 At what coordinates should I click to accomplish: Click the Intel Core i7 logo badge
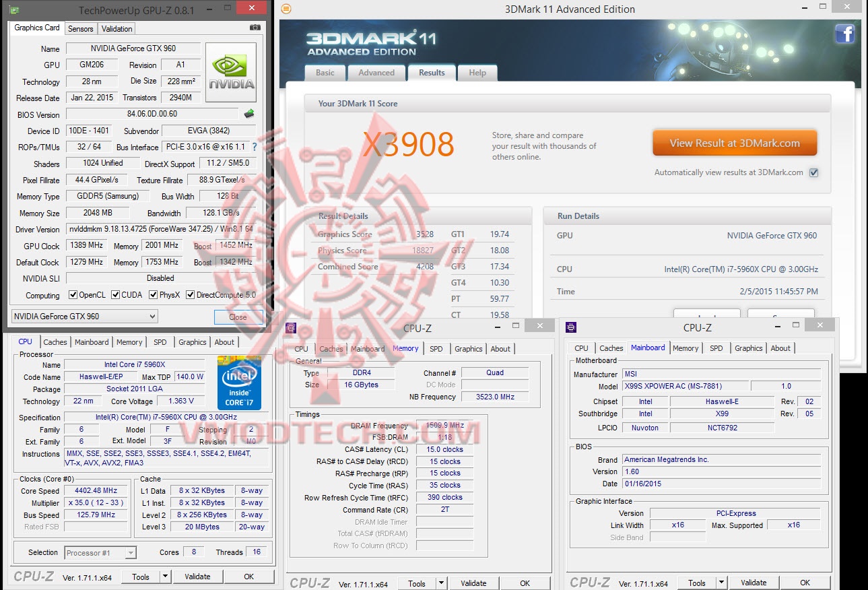point(239,383)
